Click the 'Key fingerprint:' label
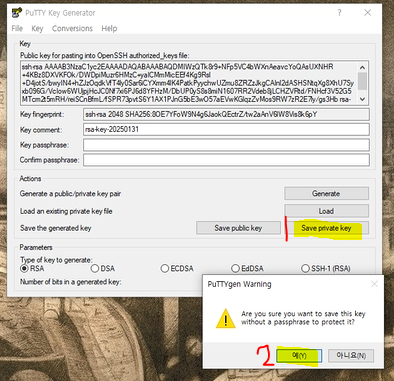The width and height of the screenshot is (394, 381). 42,114
